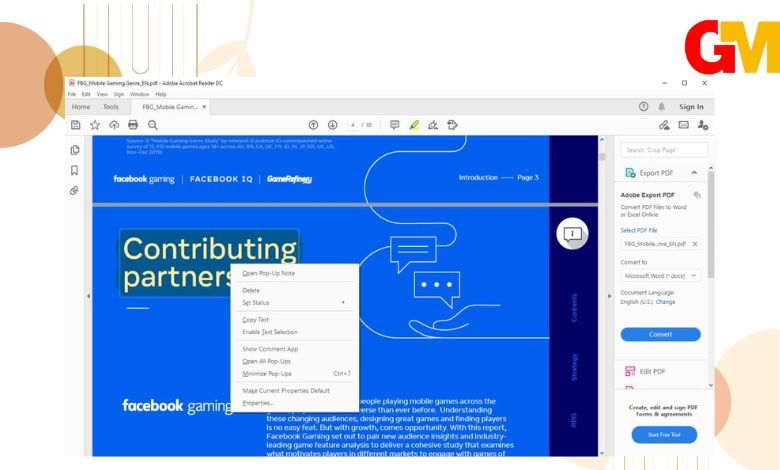Print the document with the printer icon
This screenshot has width=780, height=470.
133,125
